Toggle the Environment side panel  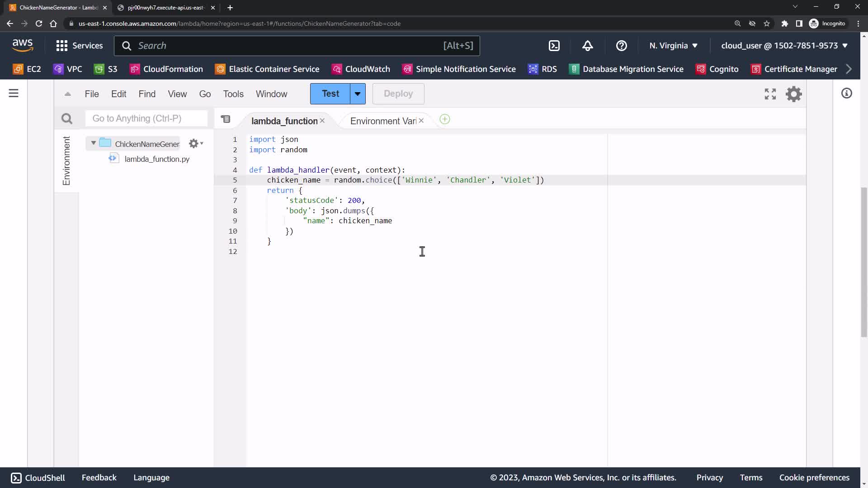pyautogui.click(x=66, y=161)
